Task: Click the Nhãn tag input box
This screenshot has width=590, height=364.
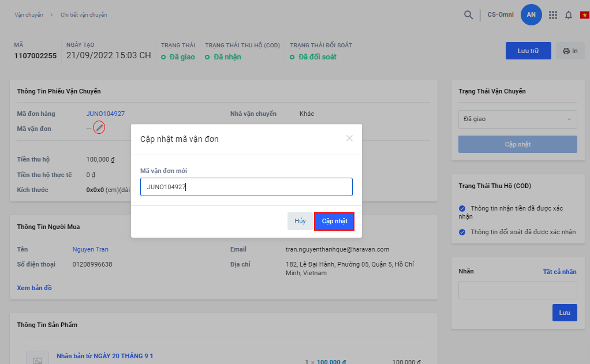Action: pos(517,290)
